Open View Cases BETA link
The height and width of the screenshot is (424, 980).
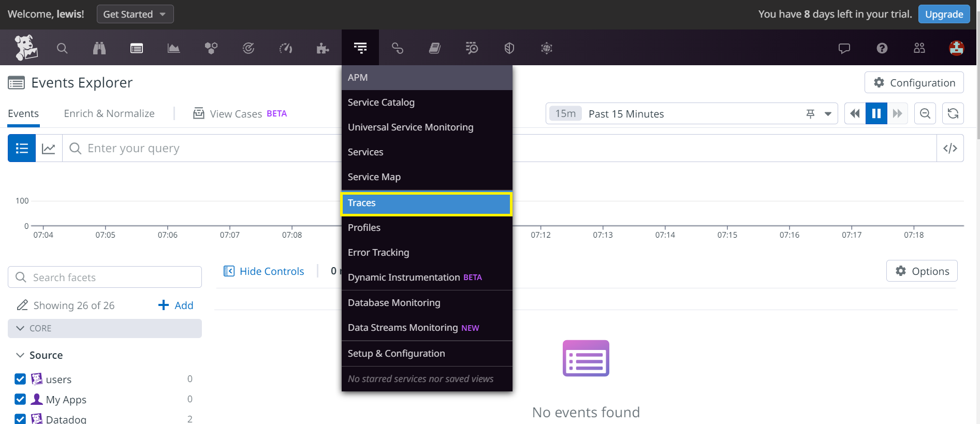coord(240,113)
